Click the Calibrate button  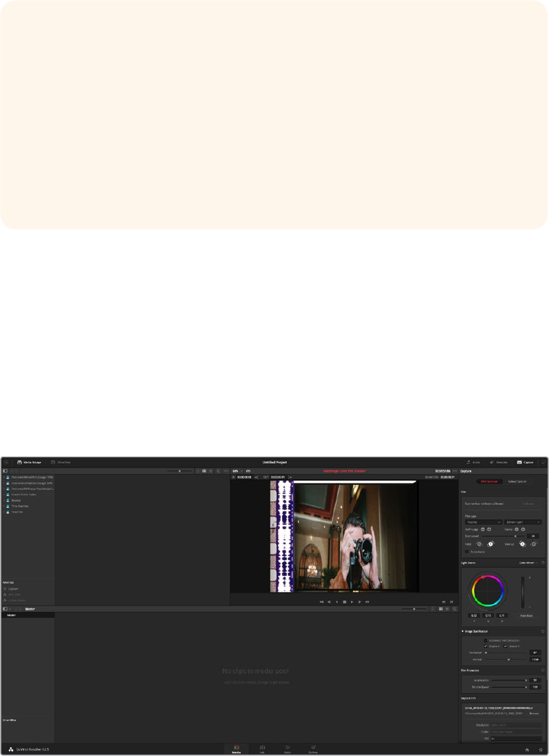pos(528,504)
